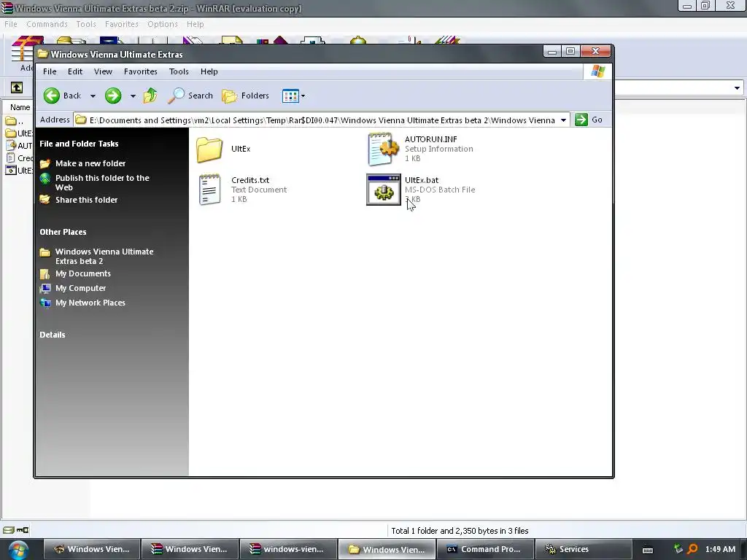Open WinRAR's Tools menu
This screenshot has width=747, height=560.
[86, 24]
